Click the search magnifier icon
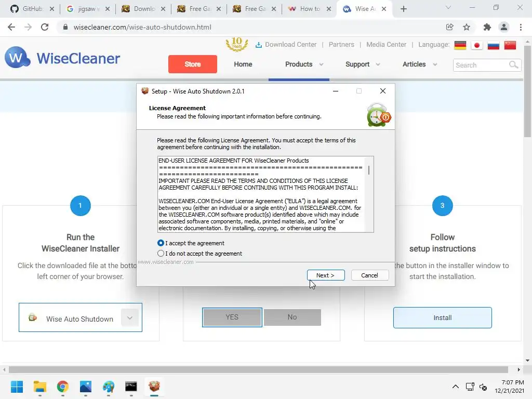This screenshot has width=532, height=399. point(514,64)
